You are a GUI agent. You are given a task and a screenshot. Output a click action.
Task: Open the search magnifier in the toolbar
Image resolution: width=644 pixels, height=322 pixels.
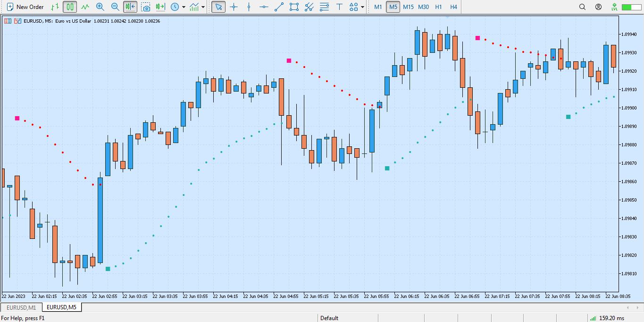pos(582,7)
